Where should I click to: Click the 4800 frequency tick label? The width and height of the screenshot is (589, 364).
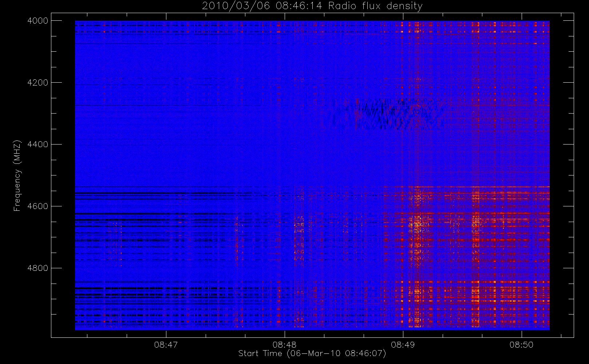point(37,268)
